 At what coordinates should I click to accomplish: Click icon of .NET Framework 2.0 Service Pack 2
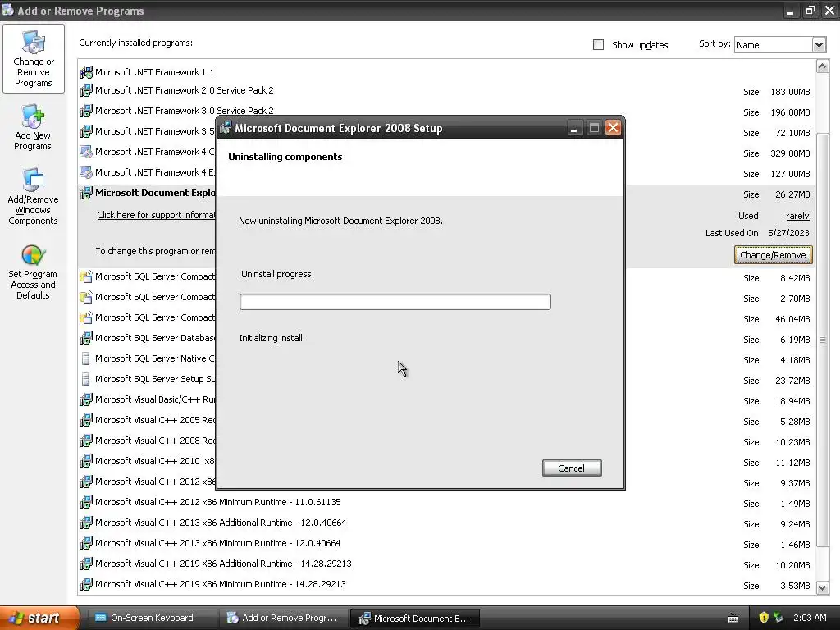pyautogui.click(x=85, y=90)
